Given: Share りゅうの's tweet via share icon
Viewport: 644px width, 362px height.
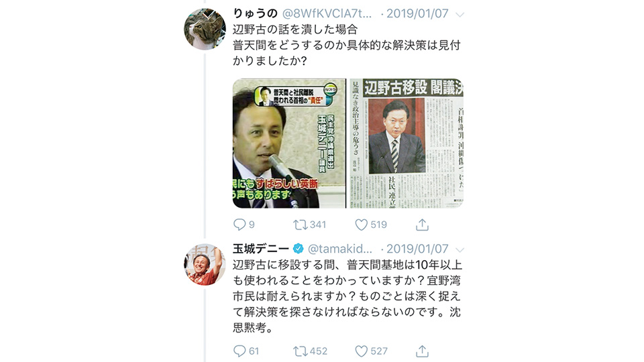Looking at the screenshot, I should (422, 225).
